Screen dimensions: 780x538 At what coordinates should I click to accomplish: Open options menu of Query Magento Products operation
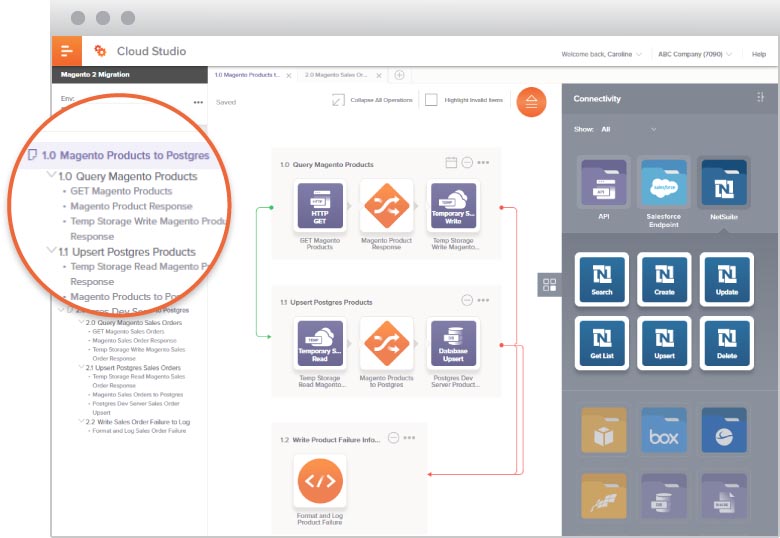pyautogui.click(x=483, y=163)
